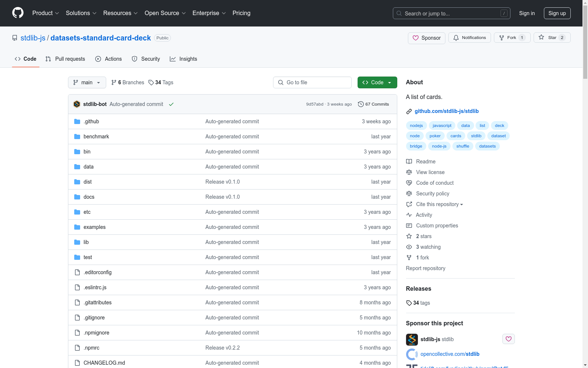
Task: Focus the Go to file input
Action: 312,82
